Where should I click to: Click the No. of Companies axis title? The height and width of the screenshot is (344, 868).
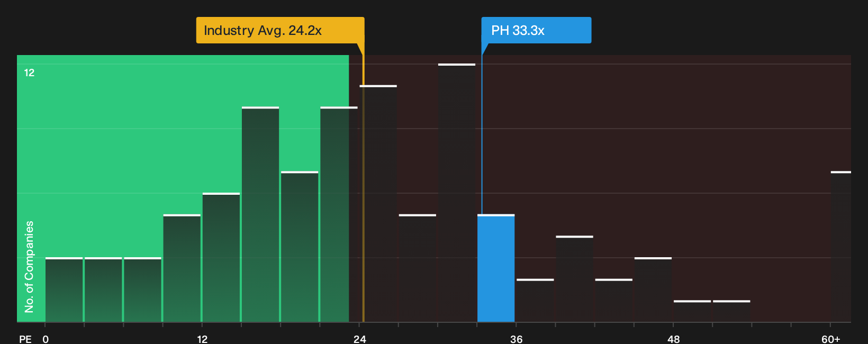coord(29,266)
